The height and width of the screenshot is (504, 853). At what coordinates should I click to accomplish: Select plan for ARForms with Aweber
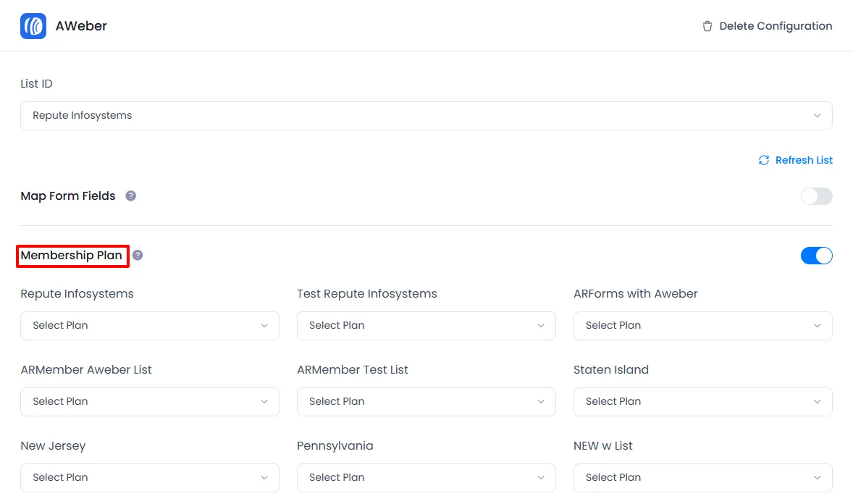(x=702, y=326)
